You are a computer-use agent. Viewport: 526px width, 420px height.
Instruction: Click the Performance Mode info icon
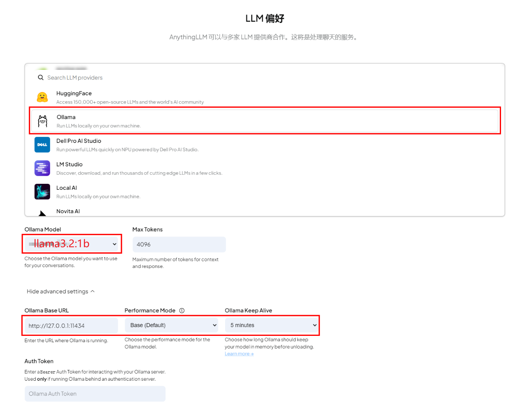[x=182, y=310]
